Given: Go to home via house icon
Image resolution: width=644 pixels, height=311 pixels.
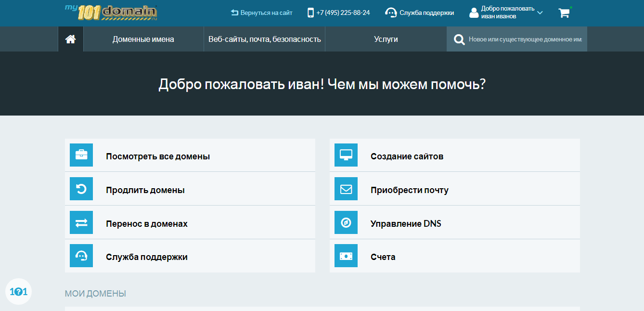Looking at the screenshot, I should tap(71, 39).
